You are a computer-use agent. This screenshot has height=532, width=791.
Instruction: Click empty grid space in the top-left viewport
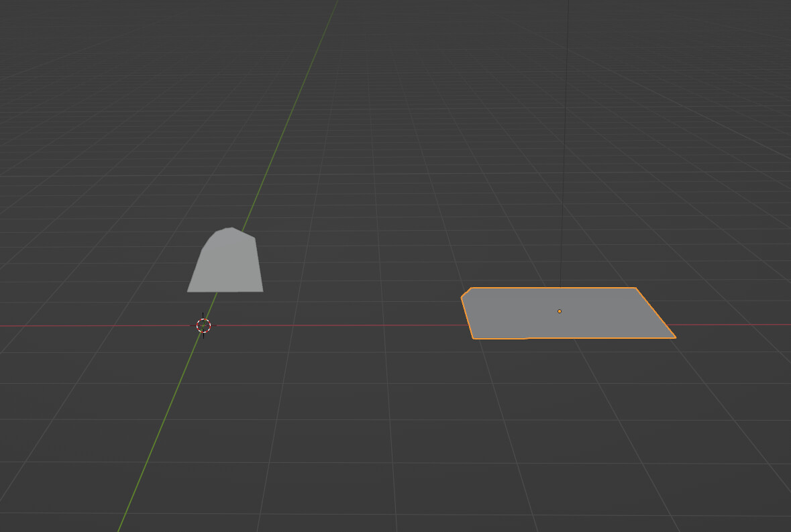(81, 81)
